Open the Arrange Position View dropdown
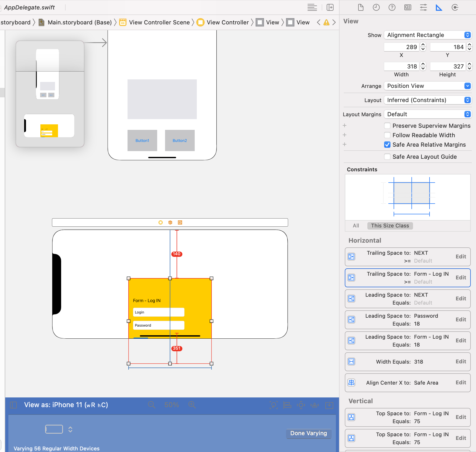Image resolution: width=476 pixels, height=452 pixels. pyautogui.click(x=427, y=86)
